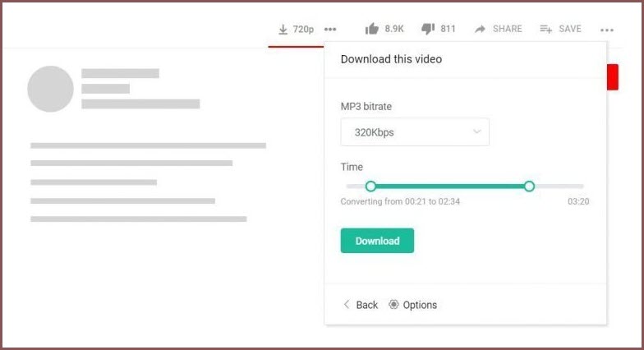Click the download arrow icon beside 720p
The height and width of the screenshot is (350, 644).
[283, 29]
